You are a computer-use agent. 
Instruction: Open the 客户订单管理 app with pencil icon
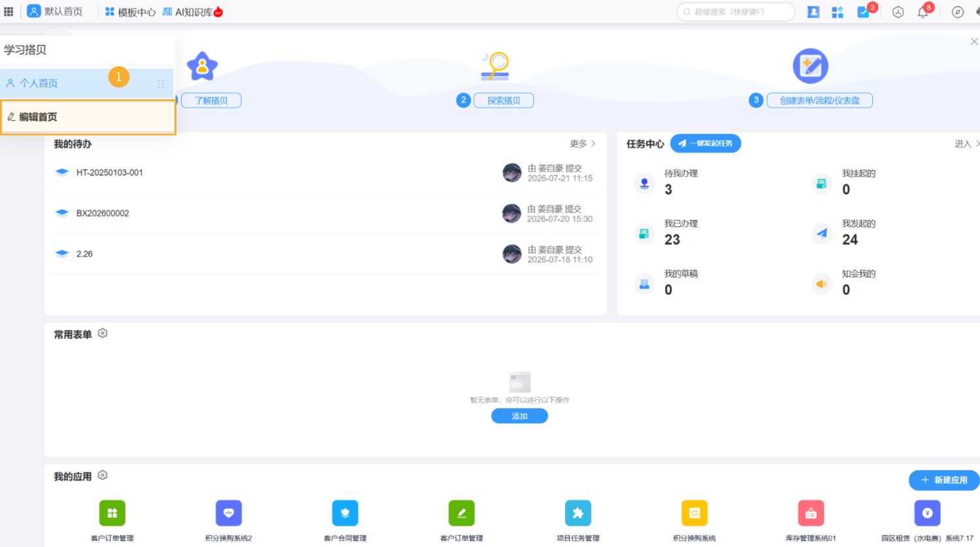[x=462, y=513]
